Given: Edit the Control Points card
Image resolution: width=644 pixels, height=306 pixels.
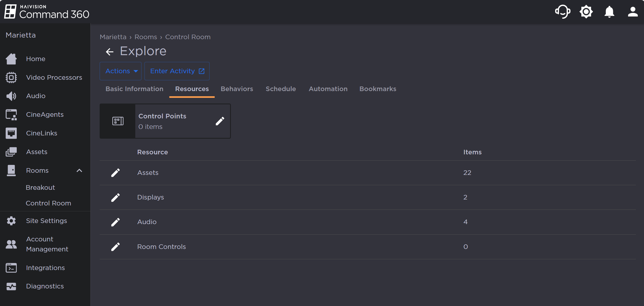Looking at the screenshot, I should pos(220,121).
